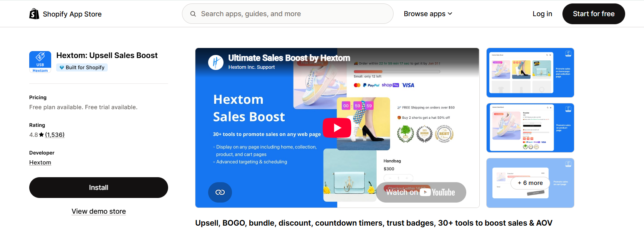Viewport: 644px width, 236px height.
Task: Click the Hextom channel avatar in video
Action: point(216,62)
